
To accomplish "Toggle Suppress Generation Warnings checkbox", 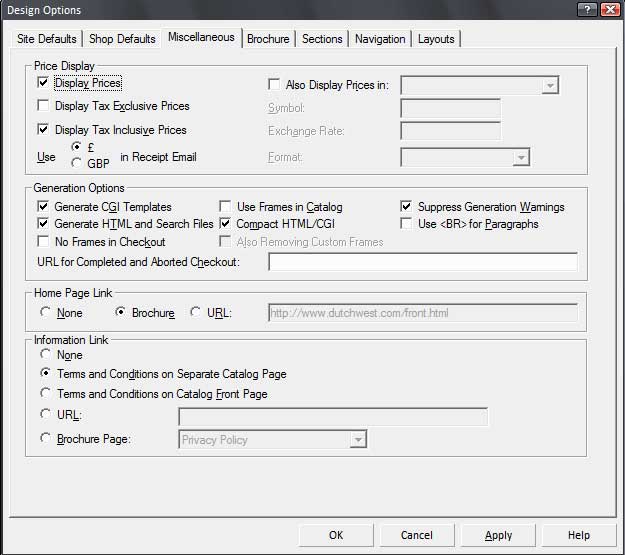I will tap(407, 207).
